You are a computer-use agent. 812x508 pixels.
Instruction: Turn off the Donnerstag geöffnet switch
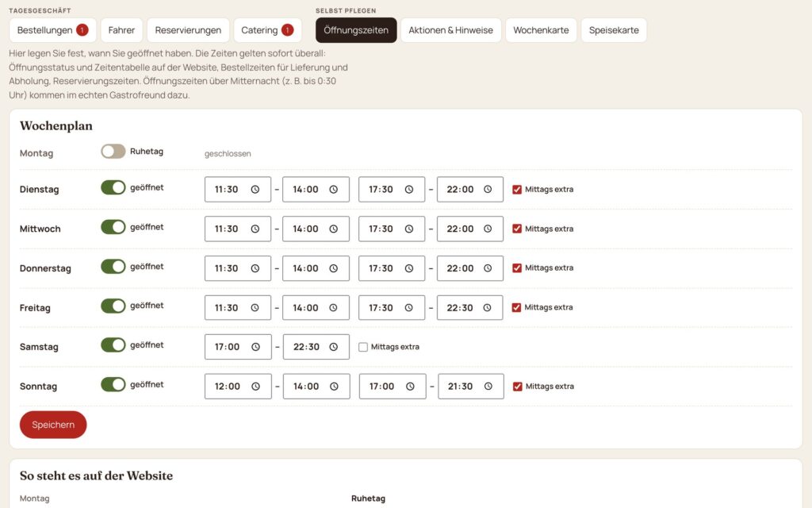click(113, 267)
